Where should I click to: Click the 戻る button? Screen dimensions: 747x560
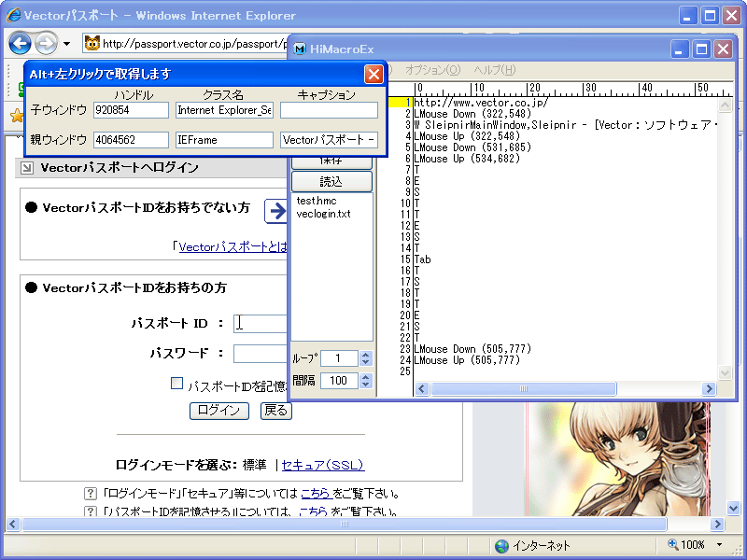(x=276, y=411)
